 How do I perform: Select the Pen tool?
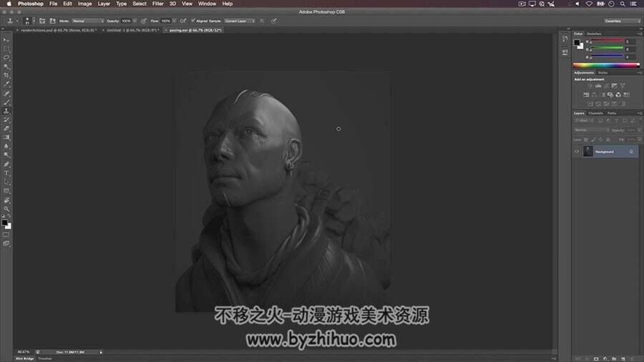pos(6,165)
